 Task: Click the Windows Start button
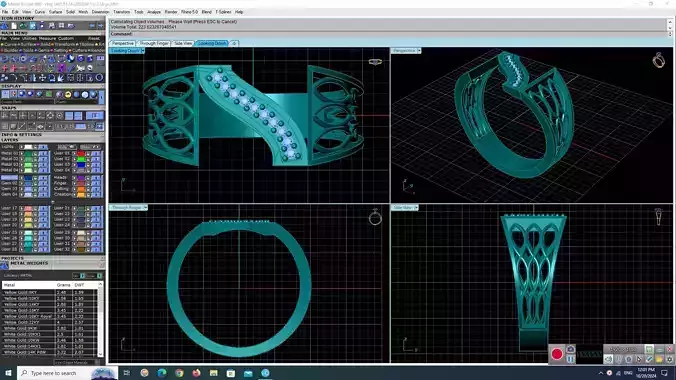[8, 373]
